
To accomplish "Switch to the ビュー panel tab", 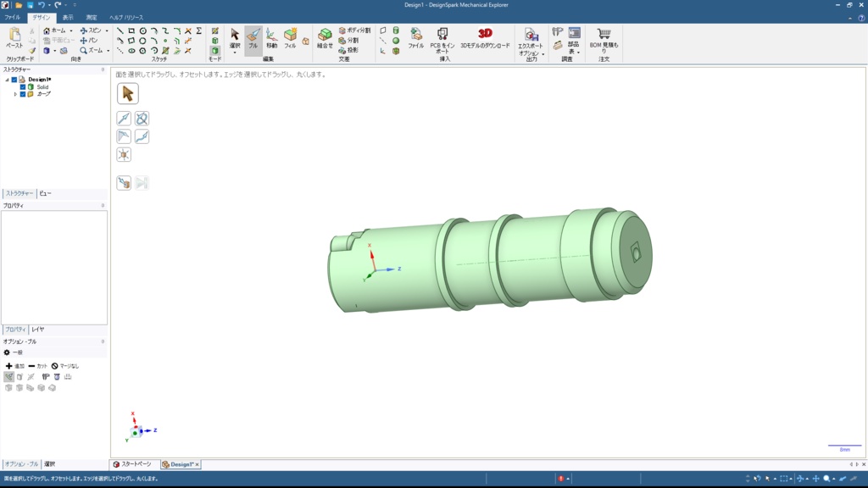I will coord(46,194).
